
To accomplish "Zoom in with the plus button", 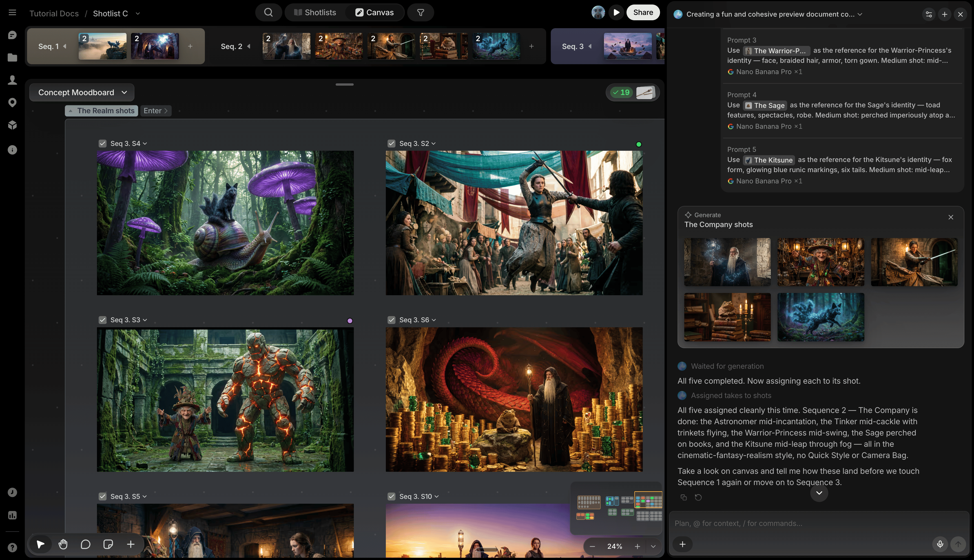I will [637, 546].
